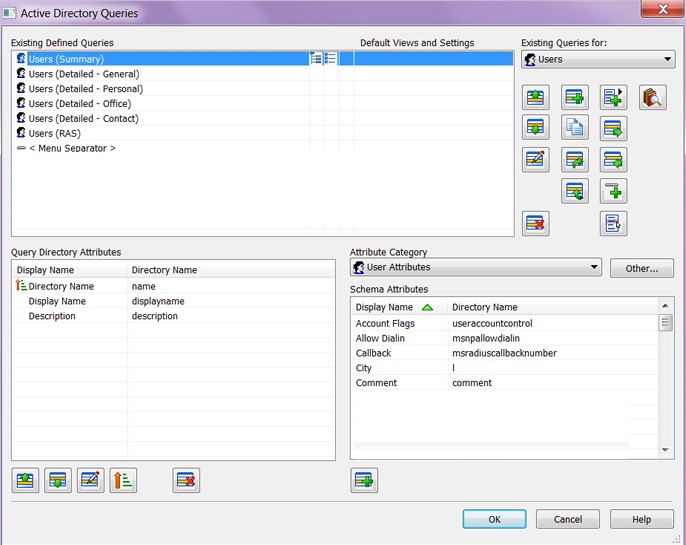The height and width of the screenshot is (545, 686).
Task: Click Schema Attributes scrollbar down arrow
Action: pyautogui.click(x=665, y=450)
